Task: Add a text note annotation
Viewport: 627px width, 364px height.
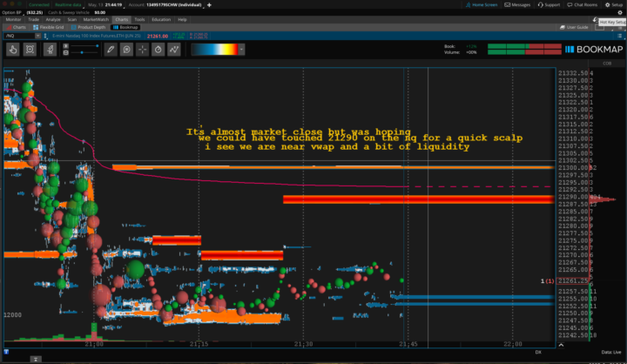Action: click(x=127, y=50)
